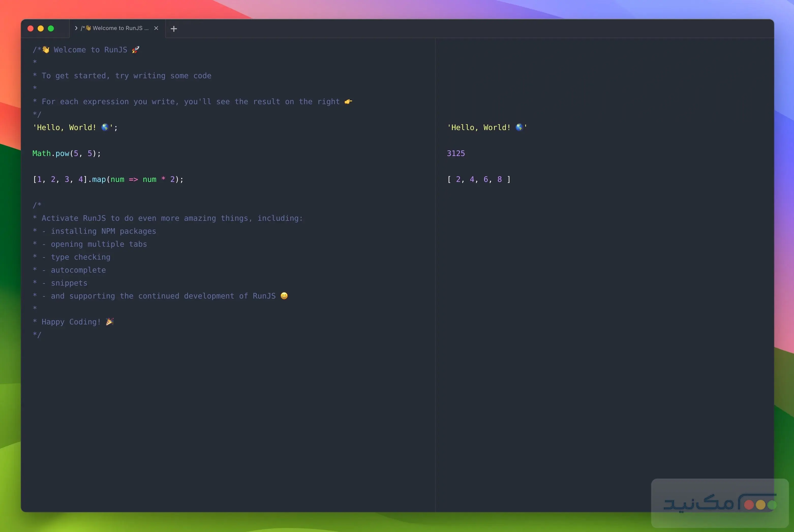The width and height of the screenshot is (794, 532).
Task: Open a new tab with the plus icon
Action: 174,29
